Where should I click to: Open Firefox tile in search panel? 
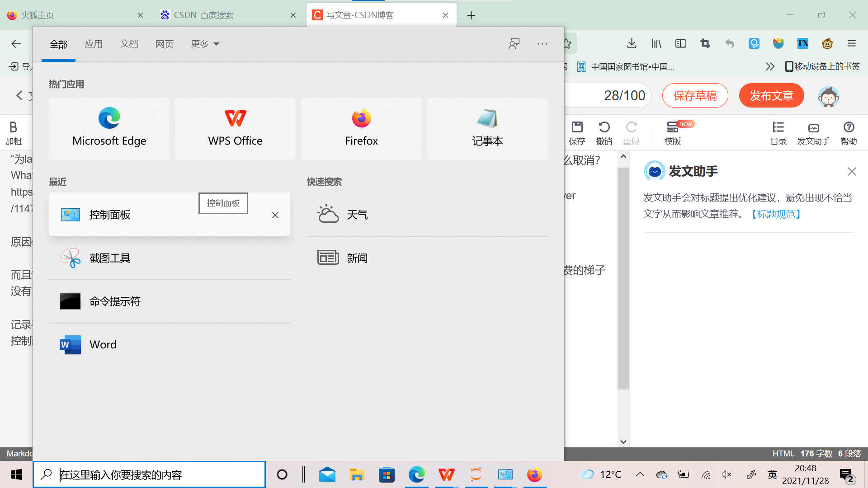pyautogui.click(x=361, y=128)
